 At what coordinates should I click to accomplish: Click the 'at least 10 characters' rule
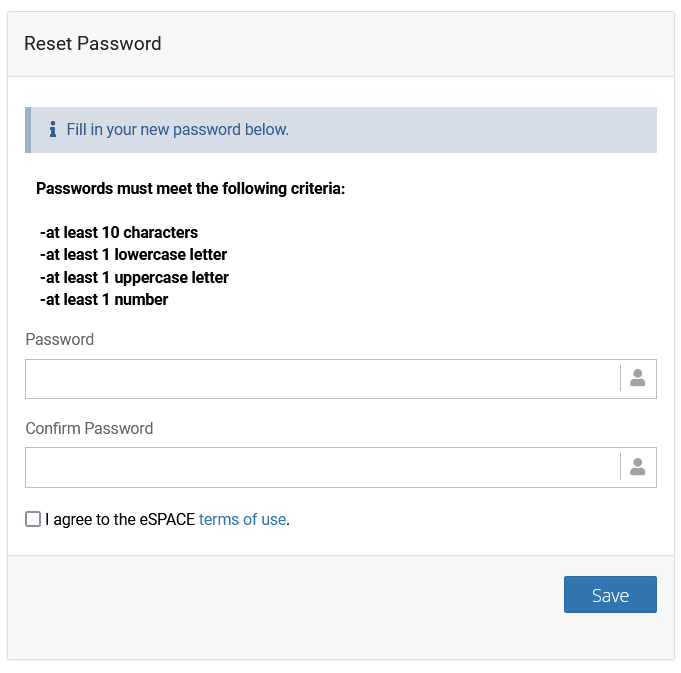click(x=119, y=233)
